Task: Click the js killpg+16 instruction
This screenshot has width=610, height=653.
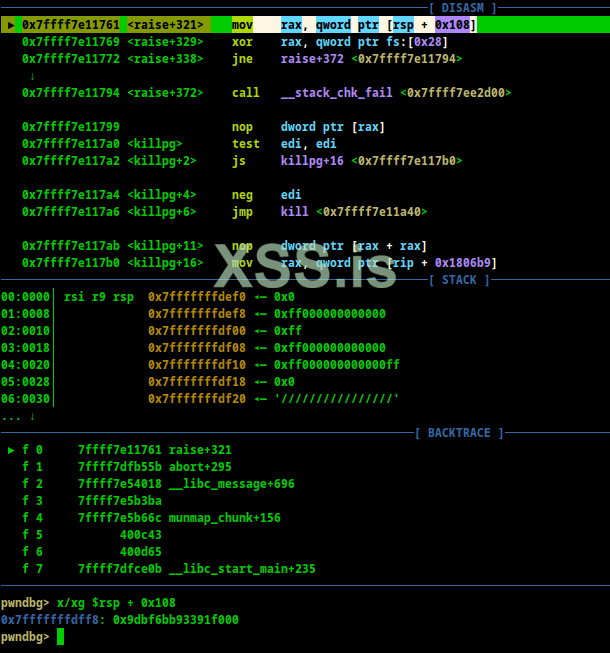Action: tap(242, 161)
